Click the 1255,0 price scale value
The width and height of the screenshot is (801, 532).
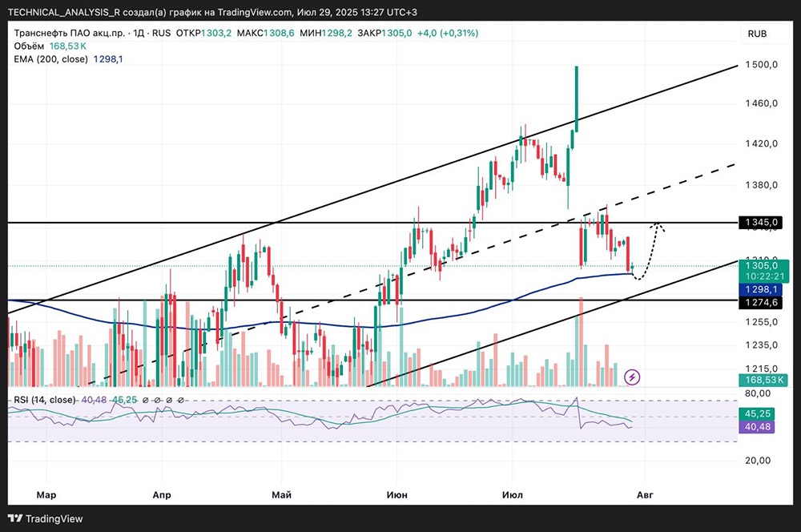point(761,322)
